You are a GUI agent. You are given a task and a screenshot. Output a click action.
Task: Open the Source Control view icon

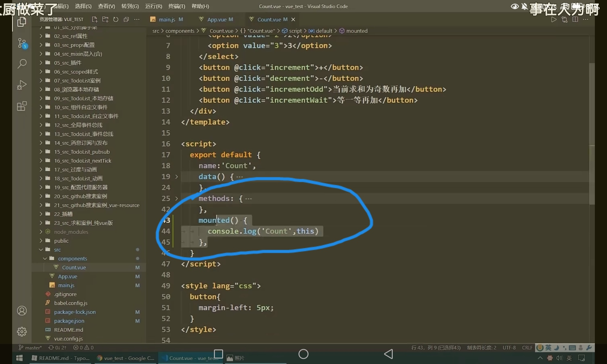coord(22,43)
